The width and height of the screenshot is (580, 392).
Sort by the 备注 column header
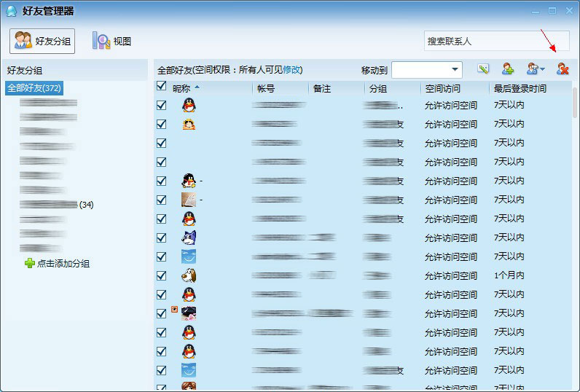(322, 88)
